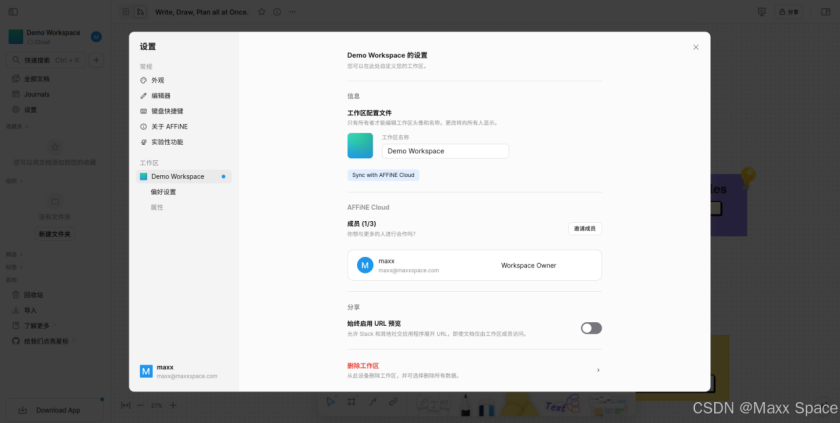Click the 分享 share button in header

coord(789,12)
